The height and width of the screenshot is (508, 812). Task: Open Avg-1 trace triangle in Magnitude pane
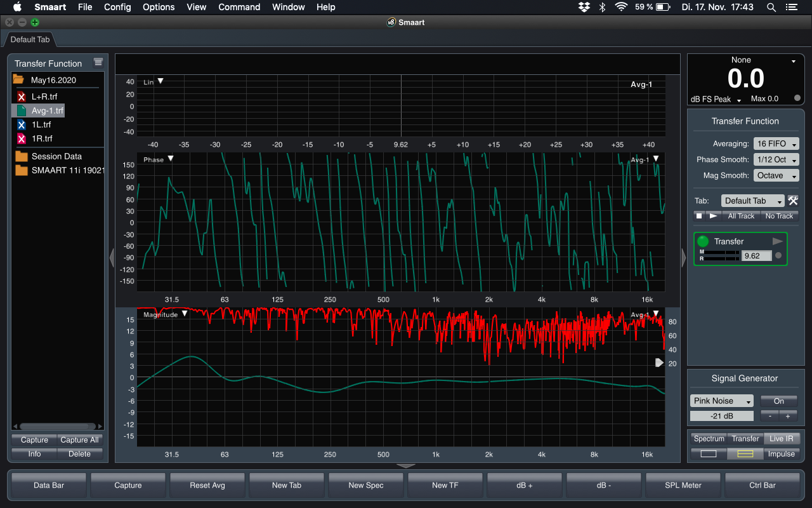(656, 314)
